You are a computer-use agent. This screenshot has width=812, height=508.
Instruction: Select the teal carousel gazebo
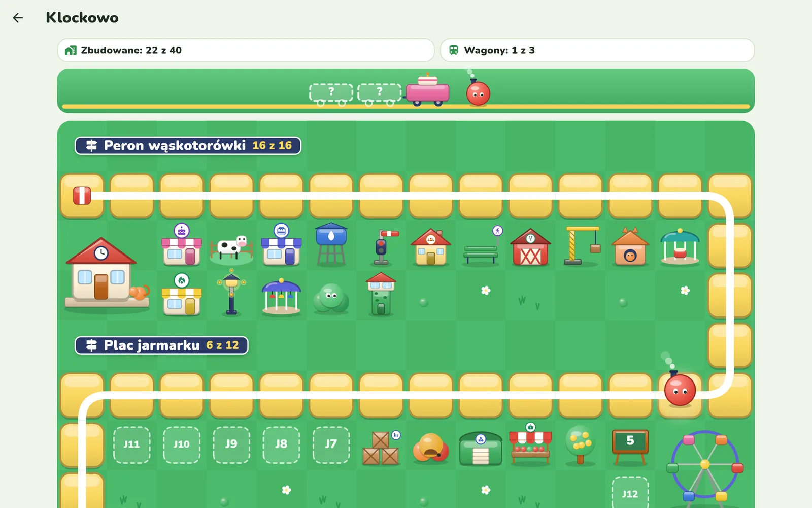point(680,247)
